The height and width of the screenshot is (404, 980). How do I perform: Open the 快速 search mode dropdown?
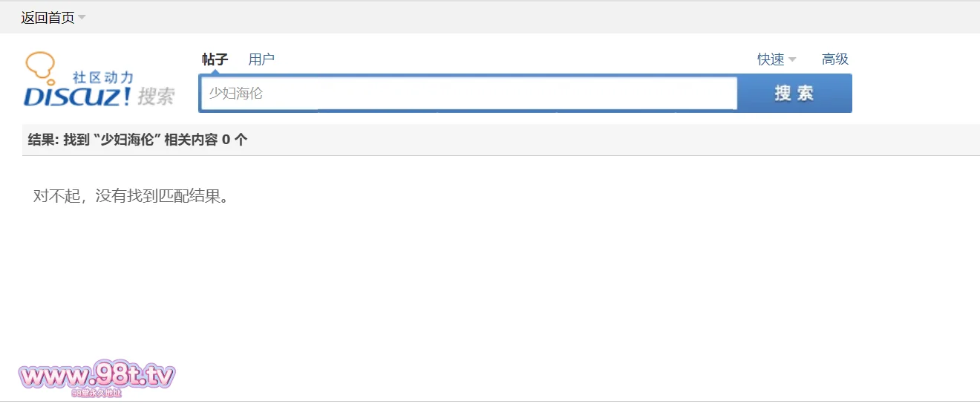[x=771, y=59]
